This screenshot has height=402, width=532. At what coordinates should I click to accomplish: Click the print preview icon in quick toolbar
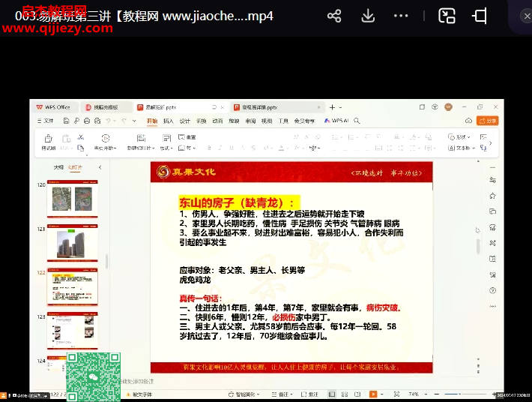click(x=97, y=121)
